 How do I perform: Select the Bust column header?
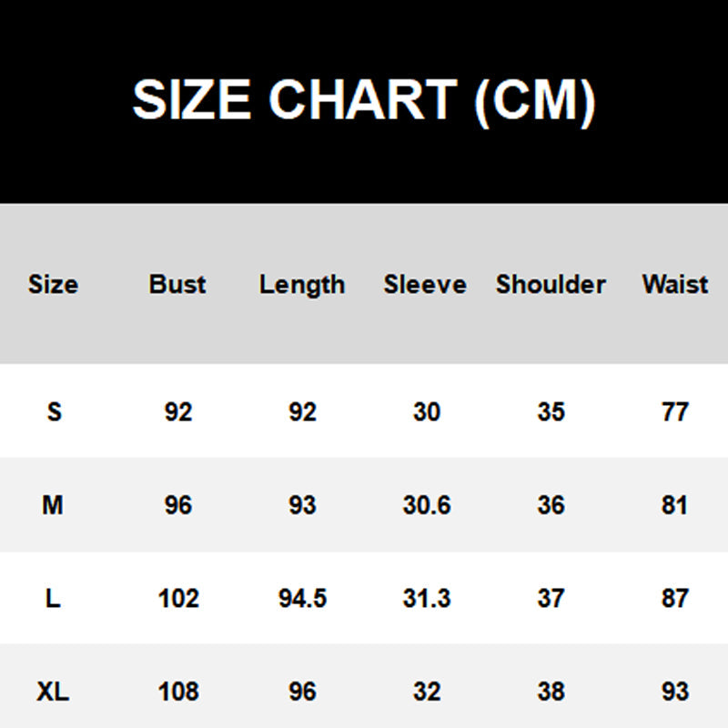pos(177,284)
